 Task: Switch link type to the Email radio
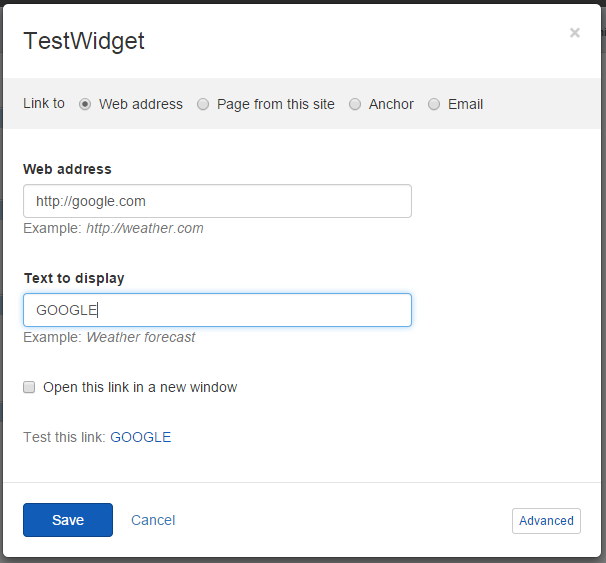pos(434,104)
